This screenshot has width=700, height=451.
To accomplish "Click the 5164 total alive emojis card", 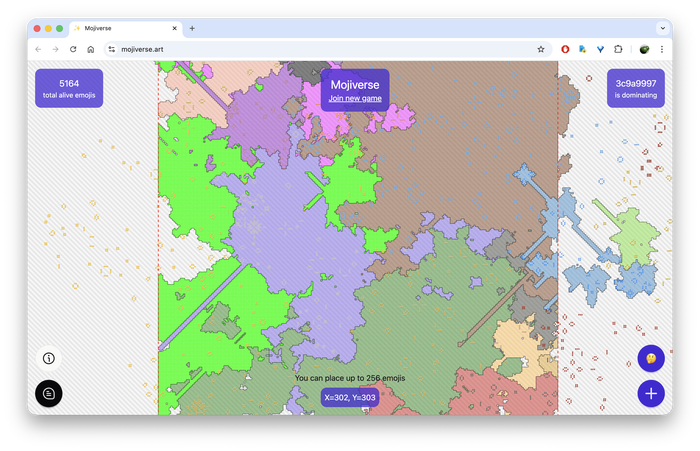I will click(69, 88).
